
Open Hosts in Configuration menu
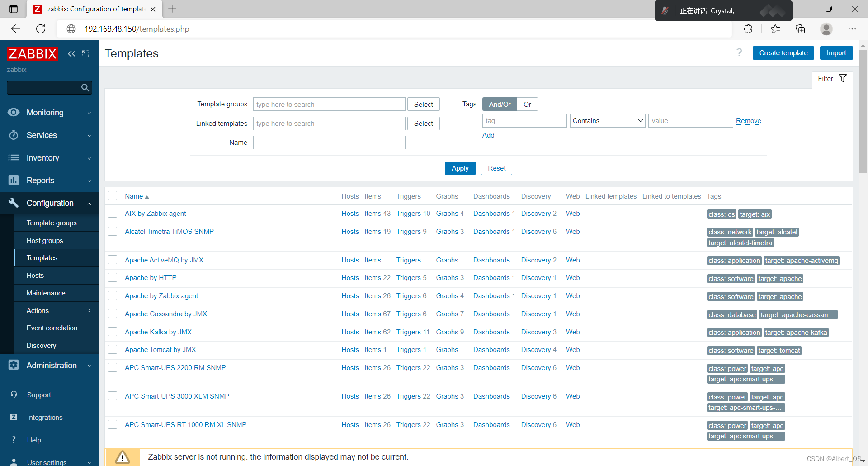35,275
